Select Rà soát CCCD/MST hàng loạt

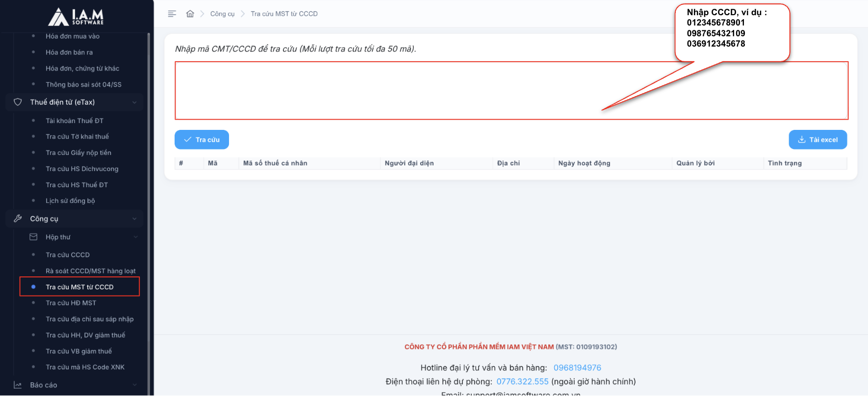pyautogui.click(x=91, y=271)
